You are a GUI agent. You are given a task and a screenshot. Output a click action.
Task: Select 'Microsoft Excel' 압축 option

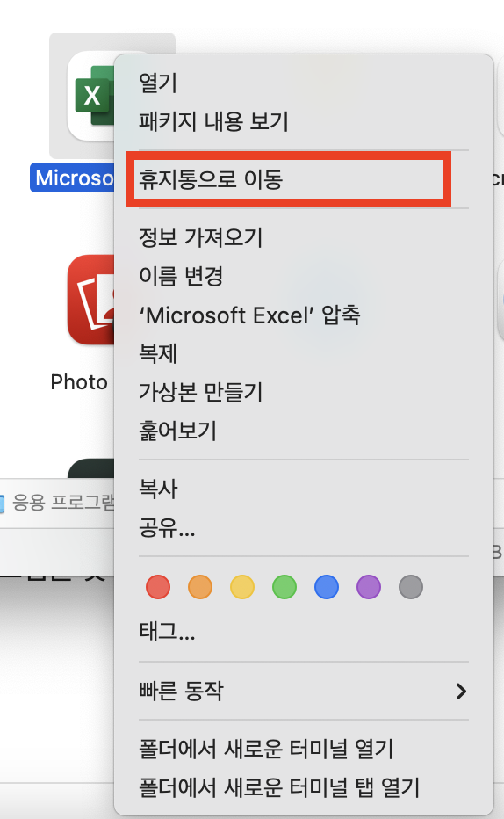(249, 315)
